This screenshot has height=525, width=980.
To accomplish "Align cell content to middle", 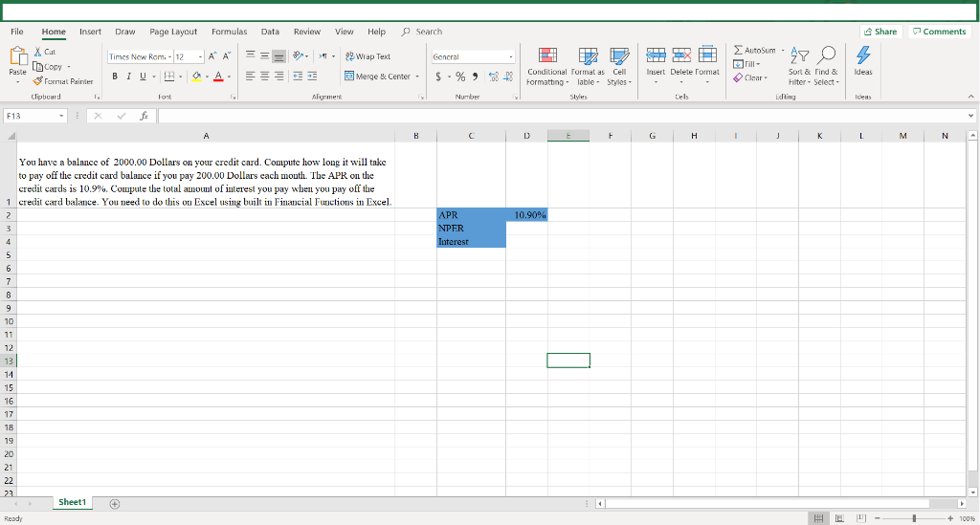I will [264, 56].
